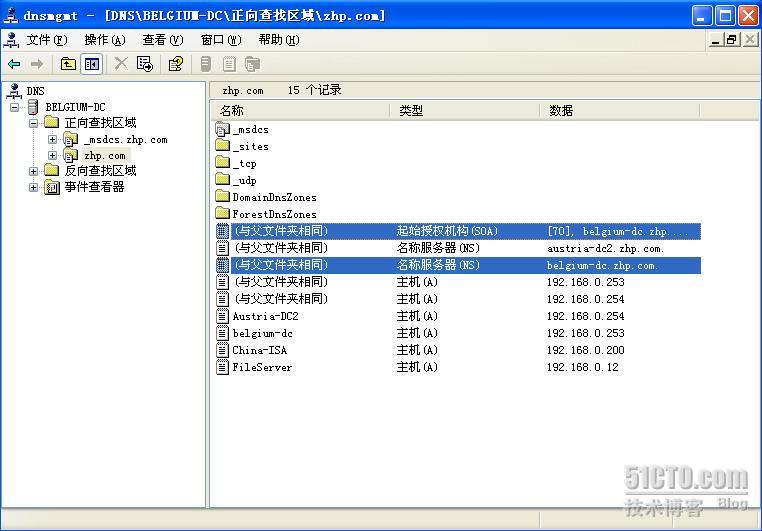This screenshot has width=762, height=531.
Task: Maximize the dnsmgmt window
Action: click(x=725, y=16)
